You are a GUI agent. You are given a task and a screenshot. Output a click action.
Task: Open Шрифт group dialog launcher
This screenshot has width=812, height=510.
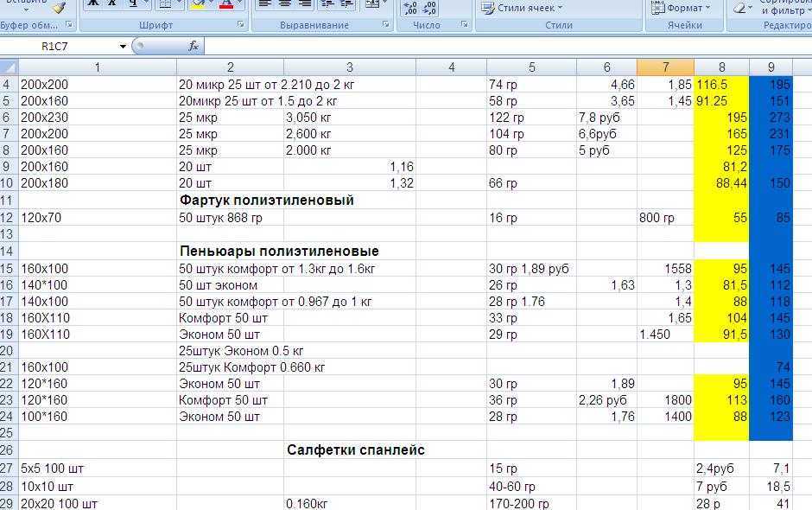241,24
